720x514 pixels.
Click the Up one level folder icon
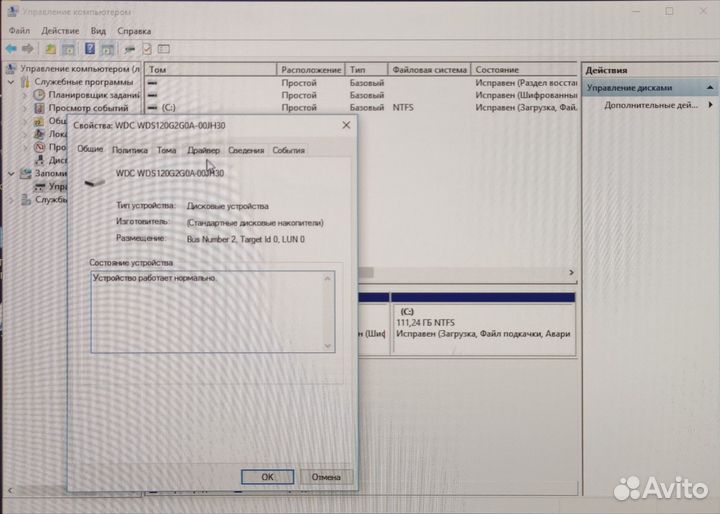coord(50,49)
